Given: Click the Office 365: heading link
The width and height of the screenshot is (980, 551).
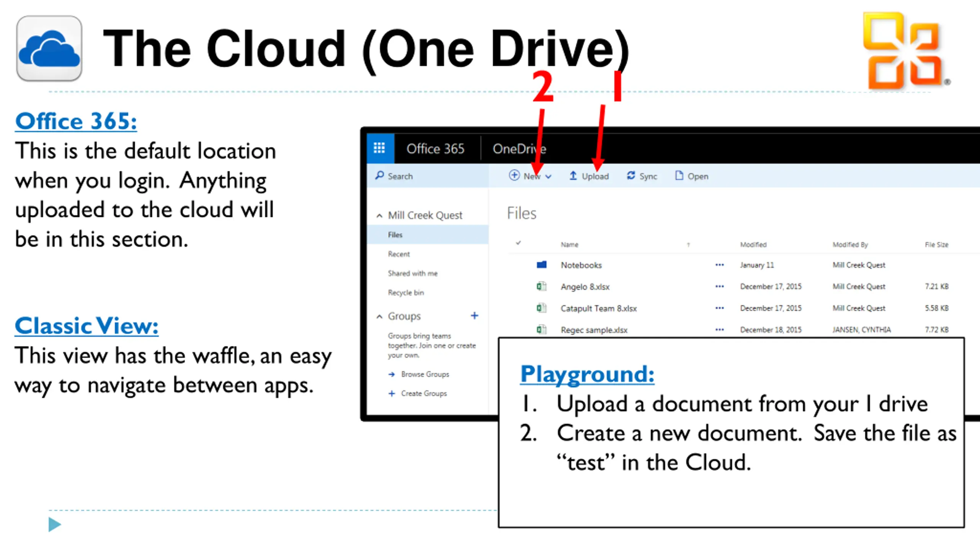Looking at the screenshot, I should pos(76,121).
